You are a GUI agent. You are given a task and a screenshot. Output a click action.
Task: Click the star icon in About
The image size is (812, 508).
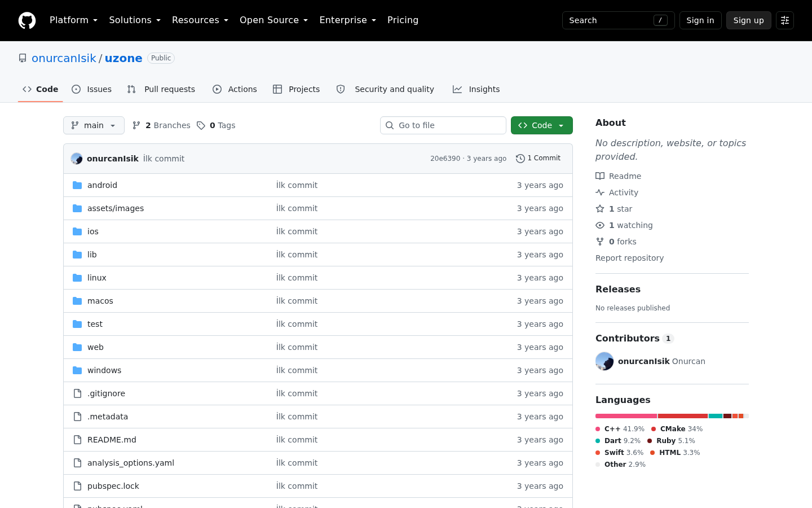click(x=600, y=209)
